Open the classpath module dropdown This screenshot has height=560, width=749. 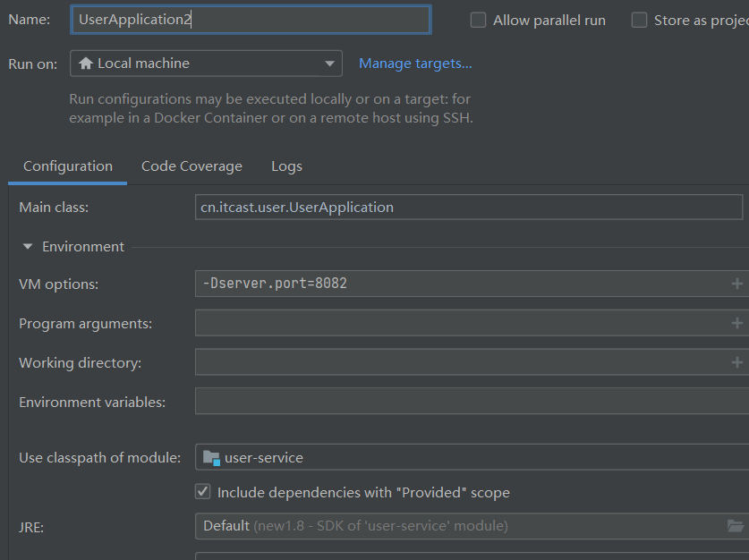472,457
